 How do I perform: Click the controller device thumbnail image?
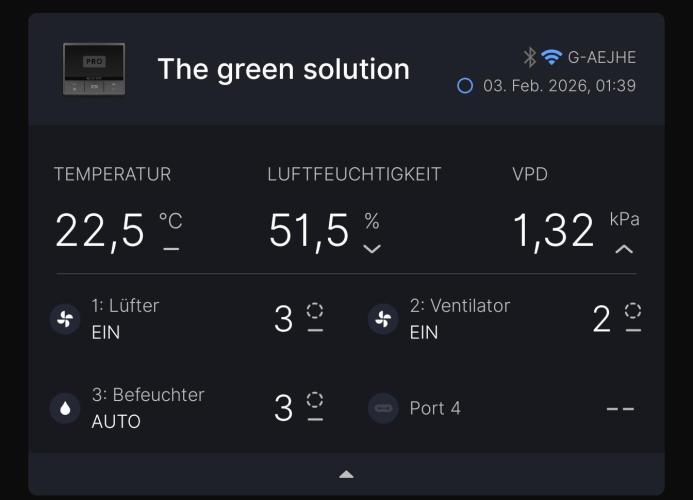[x=94, y=69]
